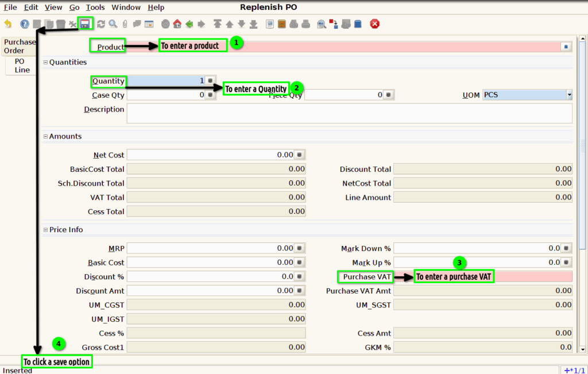Open calculator for Net Cost field
Image resolution: width=588 pixels, height=374 pixels.
click(x=299, y=155)
